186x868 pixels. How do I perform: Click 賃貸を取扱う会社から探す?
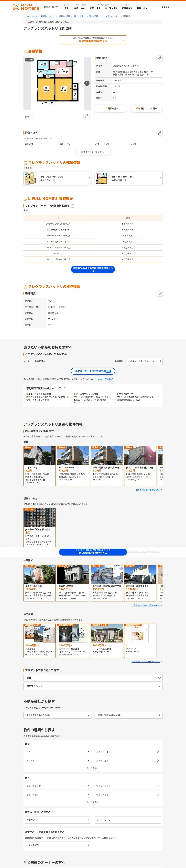[57, 715]
